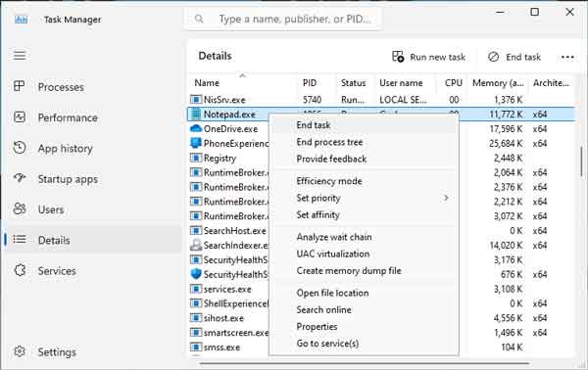This screenshot has width=588, height=370.
Task: Click the Run new task icon
Action: [x=398, y=57]
